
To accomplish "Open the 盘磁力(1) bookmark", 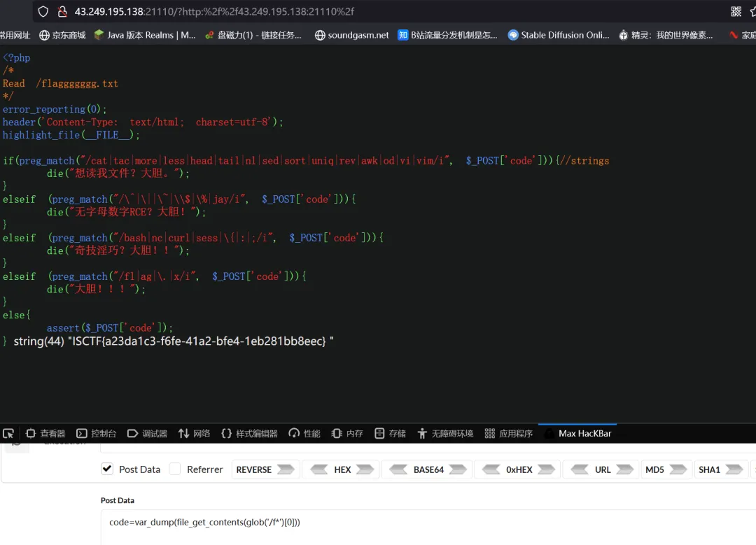I will (x=253, y=35).
